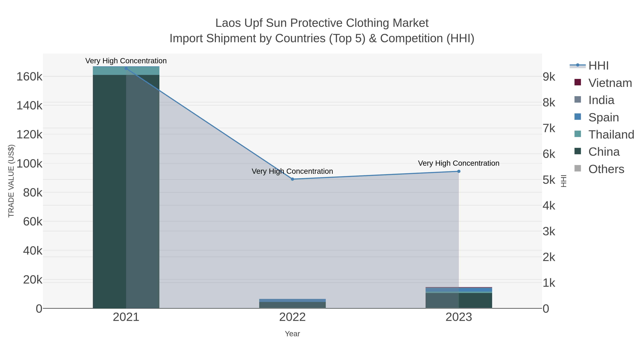
Task: Click Very High Concentration annotation above 2022
Action: [292, 171]
